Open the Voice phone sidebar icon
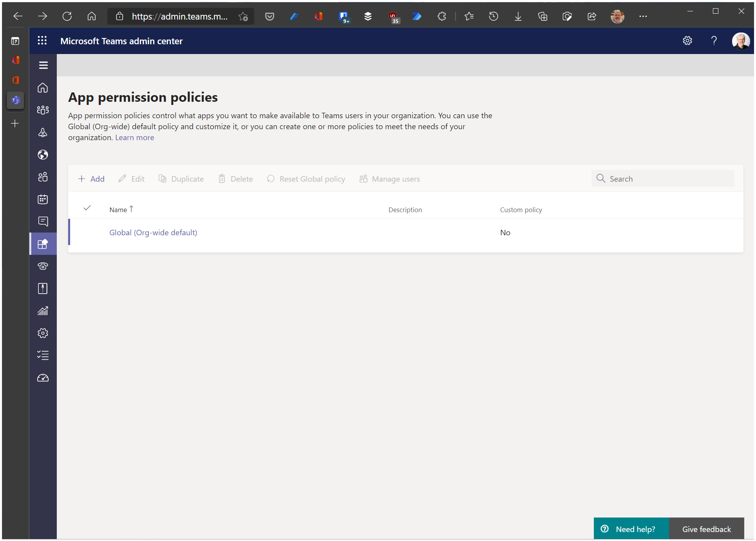Screen dimensions: 756x541 point(43,266)
